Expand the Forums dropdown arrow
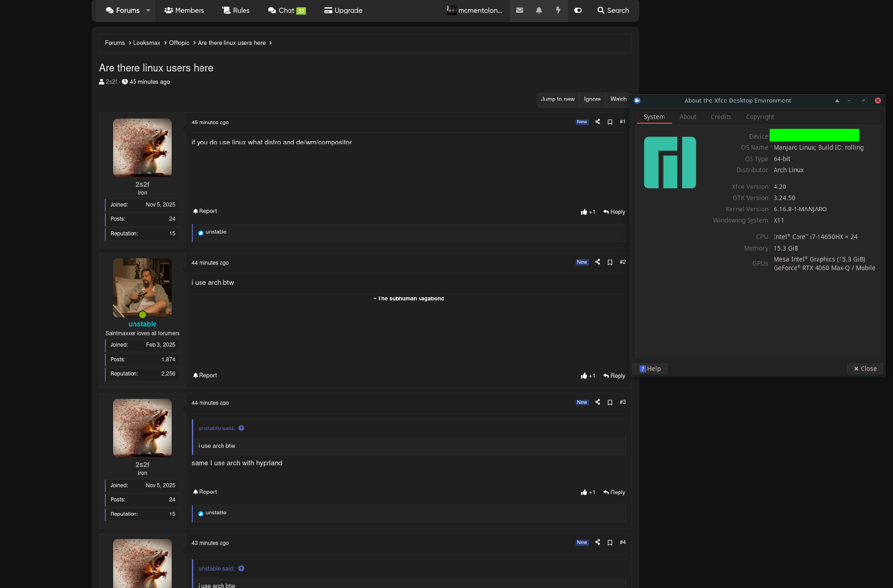The image size is (893, 588). click(x=148, y=10)
